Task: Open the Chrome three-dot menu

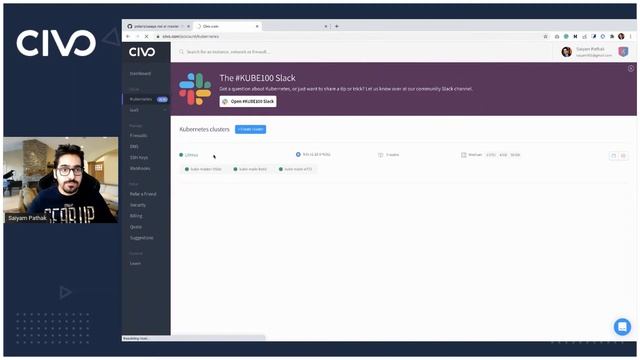Action: [x=631, y=36]
